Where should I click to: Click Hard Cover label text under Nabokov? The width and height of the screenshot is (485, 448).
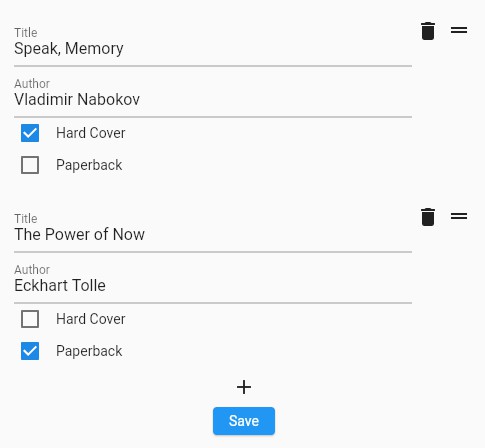click(x=91, y=133)
